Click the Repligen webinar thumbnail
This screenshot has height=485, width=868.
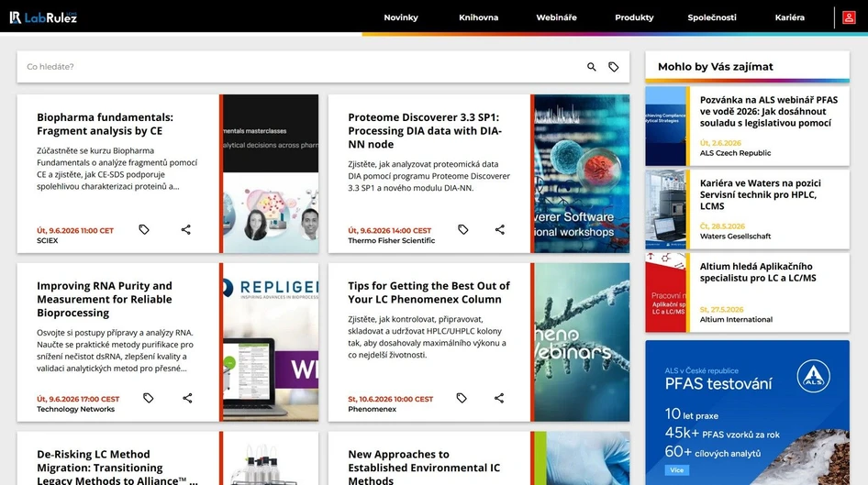[271, 342]
